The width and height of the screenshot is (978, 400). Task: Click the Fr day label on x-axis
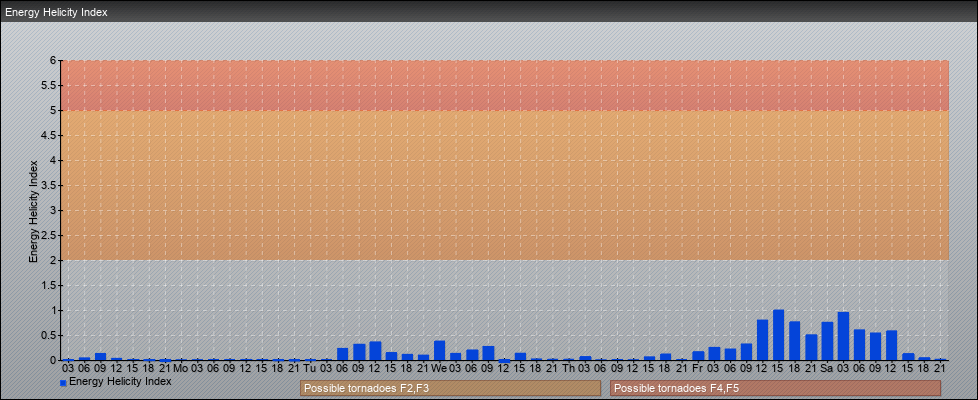click(x=698, y=368)
